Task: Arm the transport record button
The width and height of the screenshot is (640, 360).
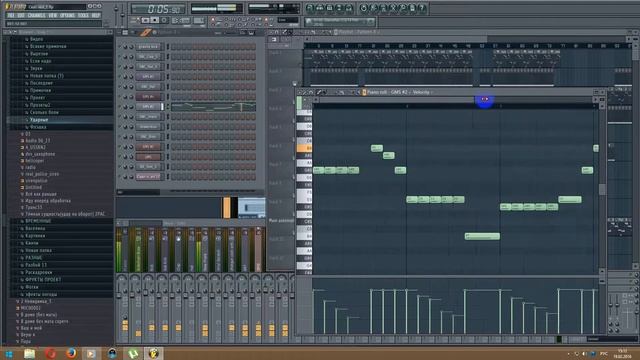Action: point(164,20)
